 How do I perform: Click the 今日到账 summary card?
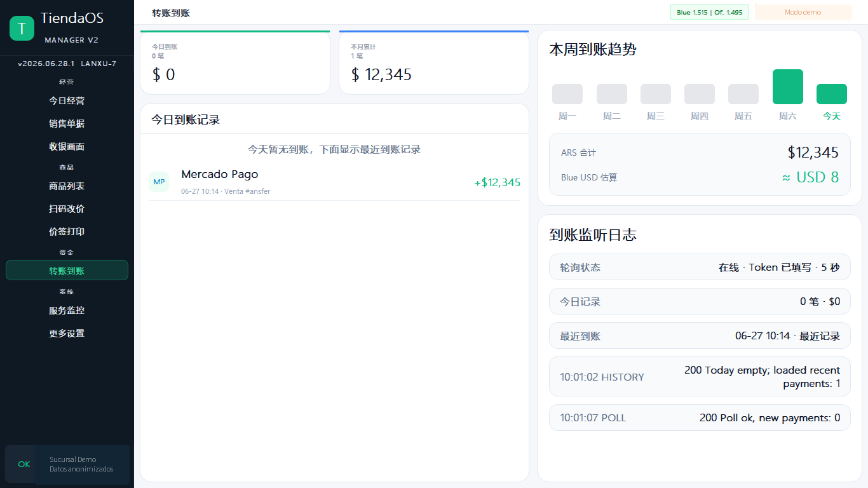click(x=235, y=62)
